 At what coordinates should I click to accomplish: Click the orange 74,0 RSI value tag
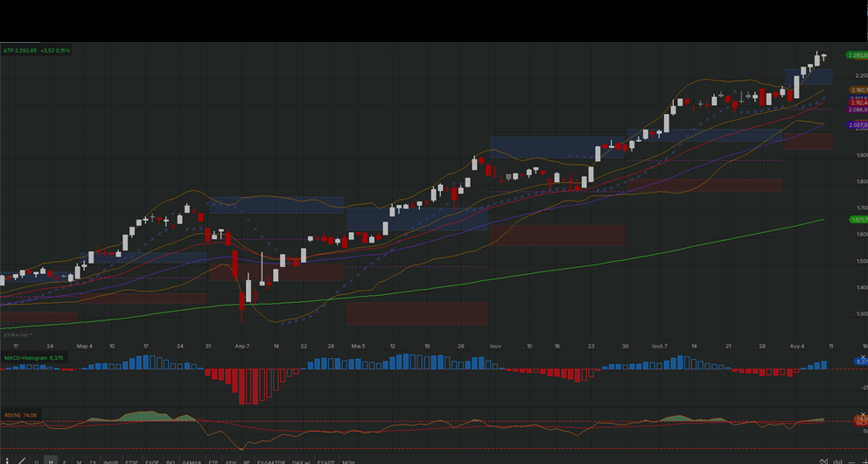pyautogui.click(x=861, y=418)
